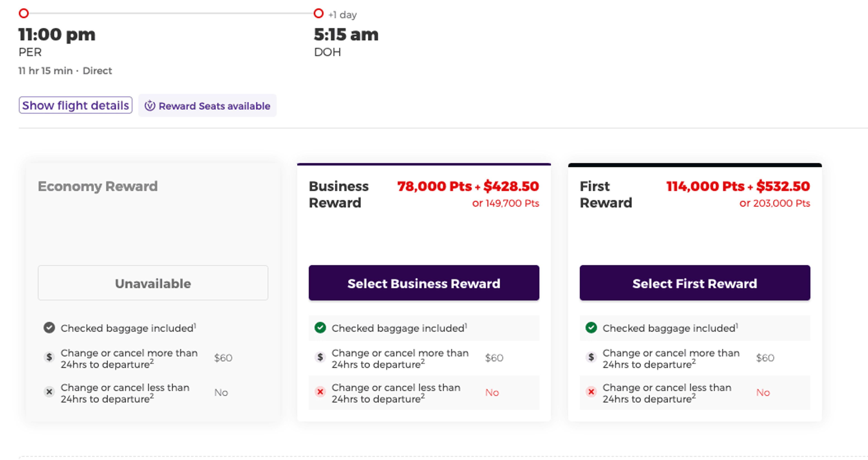Click Economy grey cross icon
The image size is (868, 460).
(x=49, y=392)
